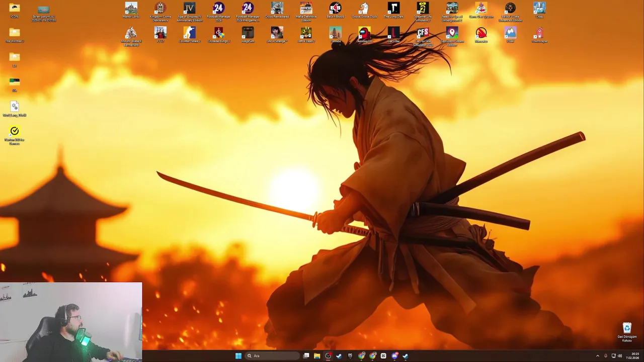Open Car For Sale Simulator 2023
644x362 pixels.
423,36
